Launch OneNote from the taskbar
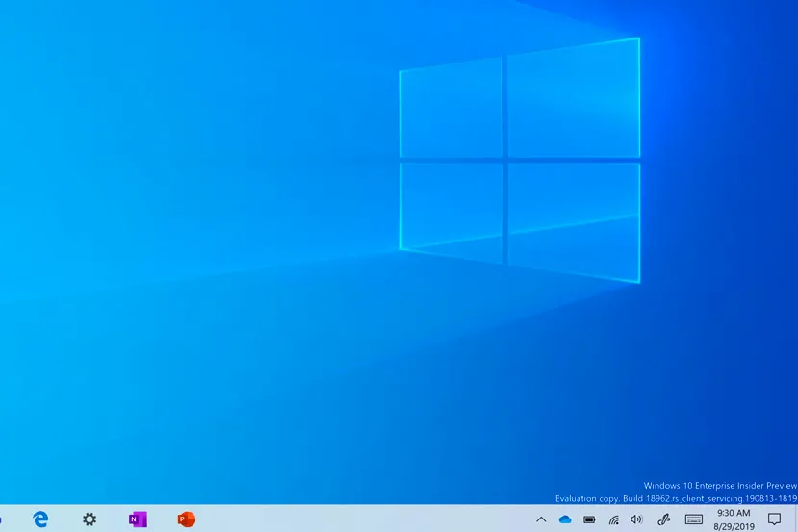Screen dimensions: 798x532 [138, 519]
